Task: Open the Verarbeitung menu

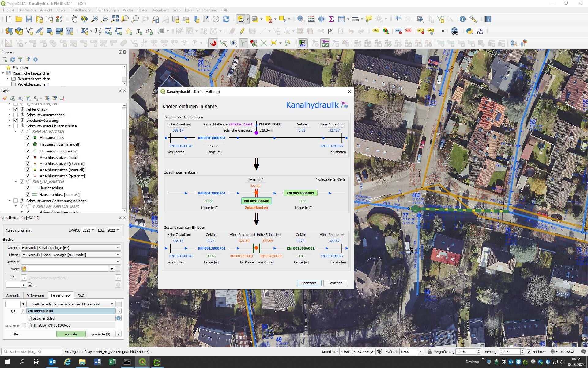Action: 206,10
